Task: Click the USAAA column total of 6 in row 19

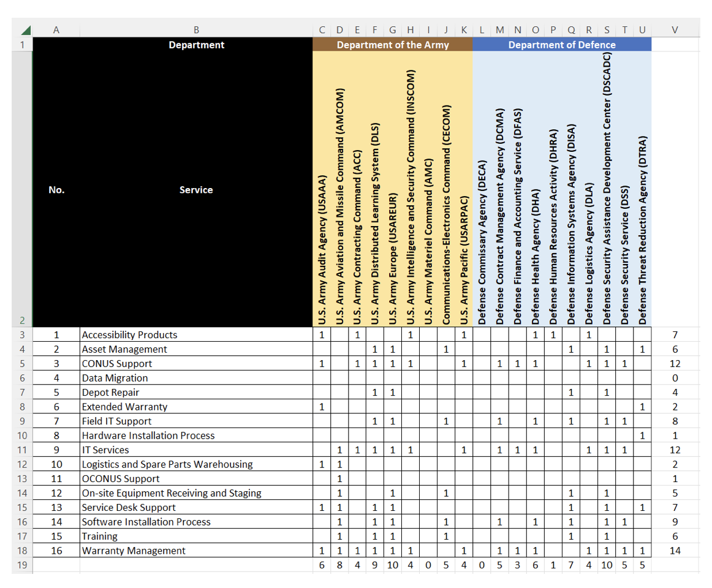Action: click(x=322, y=565)
